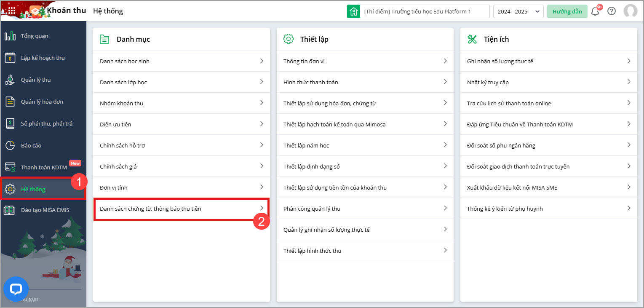Click the Hướng dẫn button
Screen dimensions: 644x308
tap(567, 11)
